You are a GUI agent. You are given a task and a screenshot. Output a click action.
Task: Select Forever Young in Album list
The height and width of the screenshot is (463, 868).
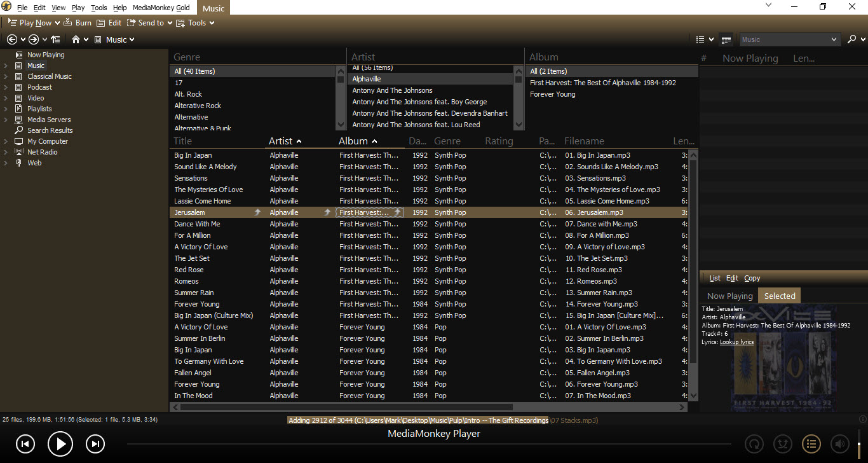tap(553, 94)
